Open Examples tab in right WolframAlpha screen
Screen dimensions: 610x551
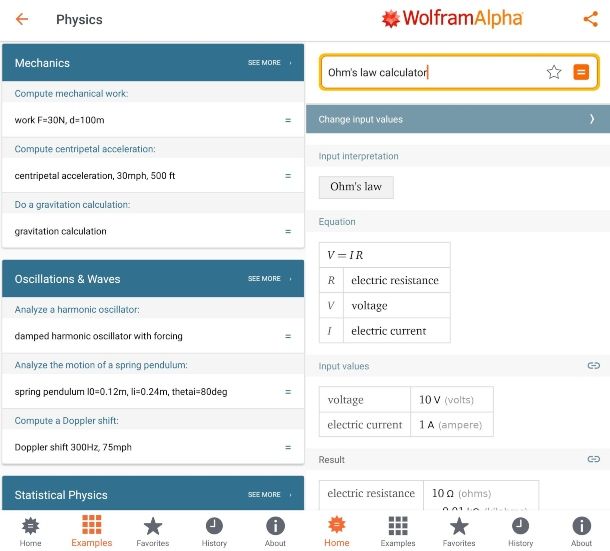coord(398,532)
